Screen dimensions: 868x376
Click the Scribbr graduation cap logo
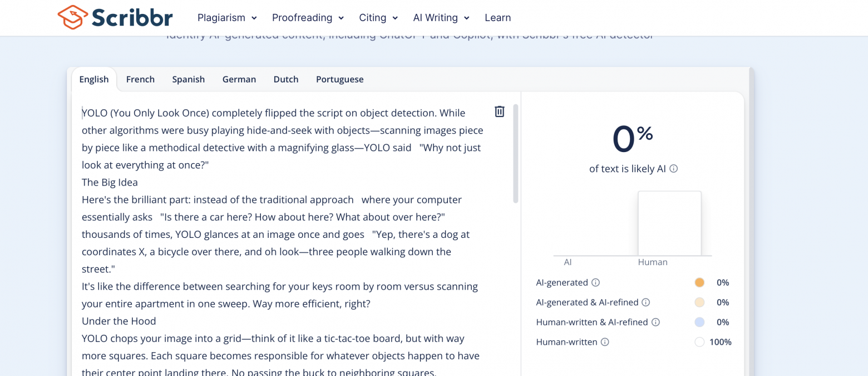(72, 17)
